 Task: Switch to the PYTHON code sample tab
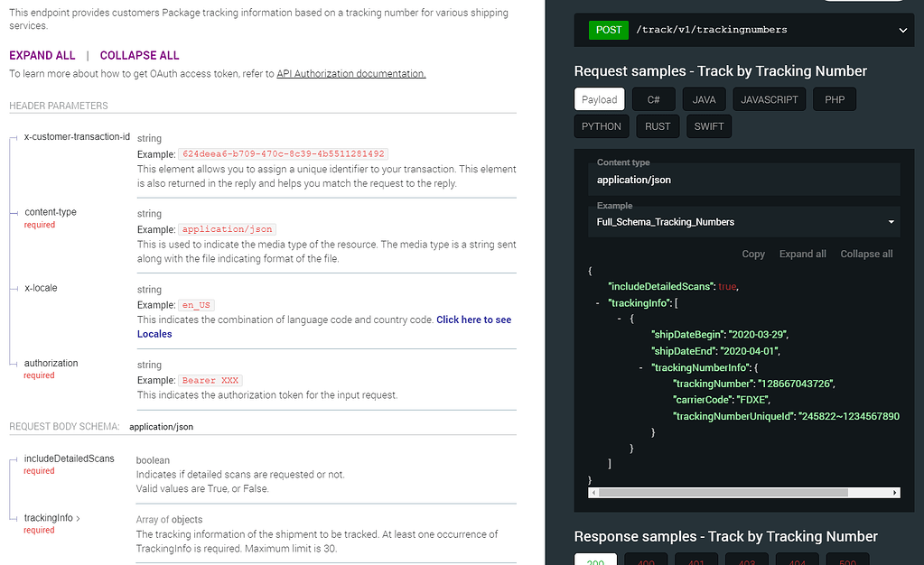[601, 125]
